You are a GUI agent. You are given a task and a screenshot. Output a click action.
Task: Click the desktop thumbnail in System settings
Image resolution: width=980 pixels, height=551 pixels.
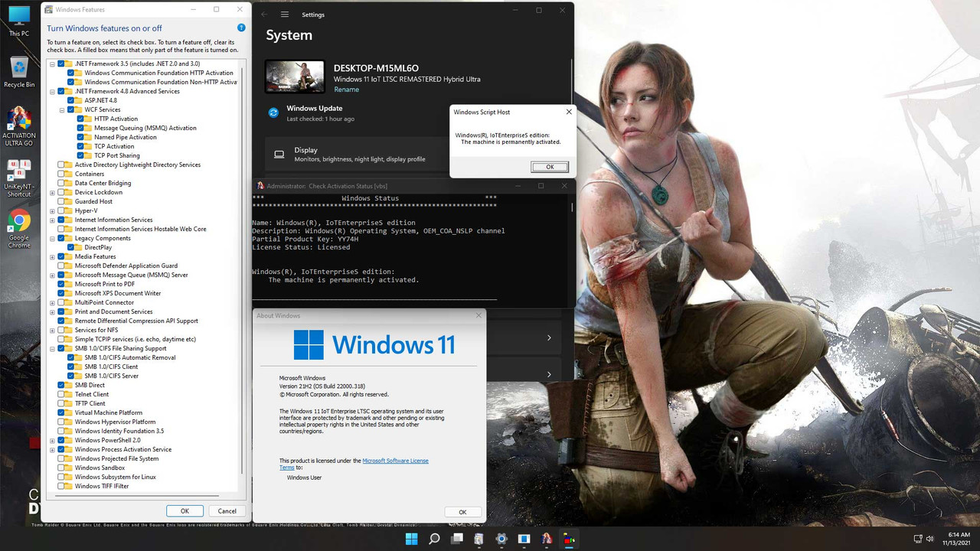coord(295,77)
